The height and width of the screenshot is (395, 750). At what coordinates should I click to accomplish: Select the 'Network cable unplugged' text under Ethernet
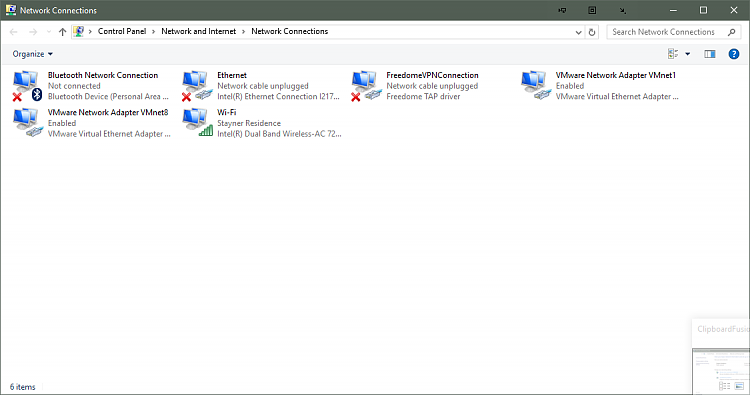[263, 86]
